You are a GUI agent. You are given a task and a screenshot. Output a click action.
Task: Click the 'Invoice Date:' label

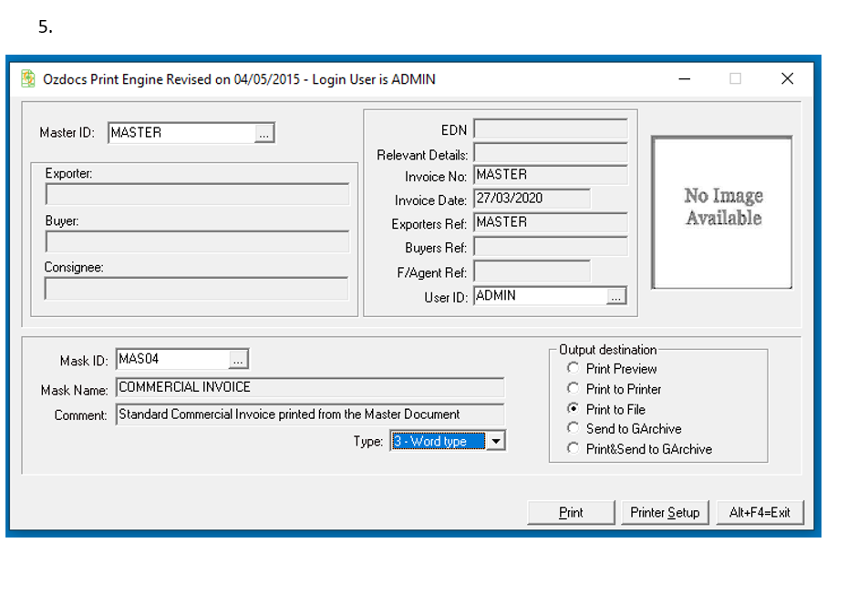coord(430,200)
